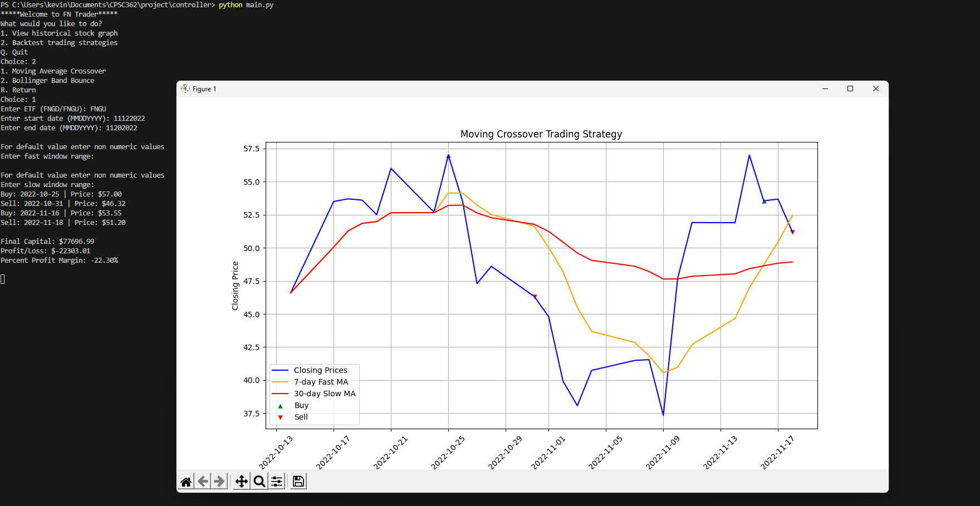Click the red Sell marker near 2022-11-18

click(x=793, y=232)
